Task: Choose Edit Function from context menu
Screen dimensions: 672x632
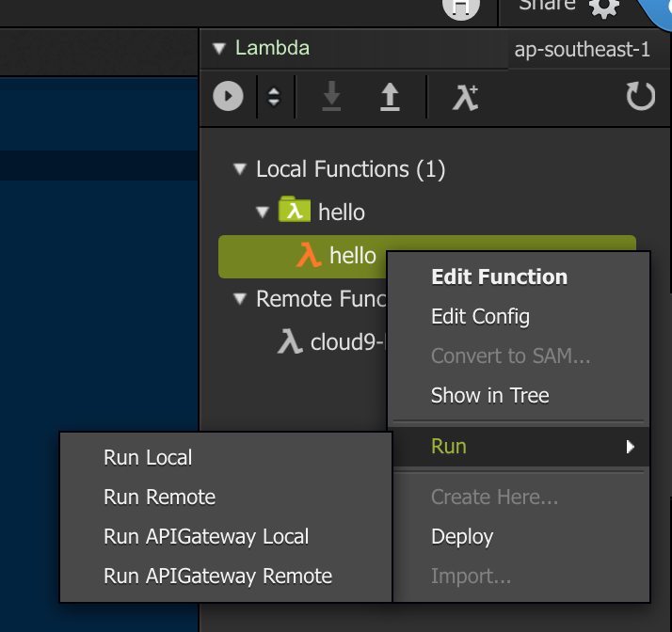Action: (x=499, y=276)
